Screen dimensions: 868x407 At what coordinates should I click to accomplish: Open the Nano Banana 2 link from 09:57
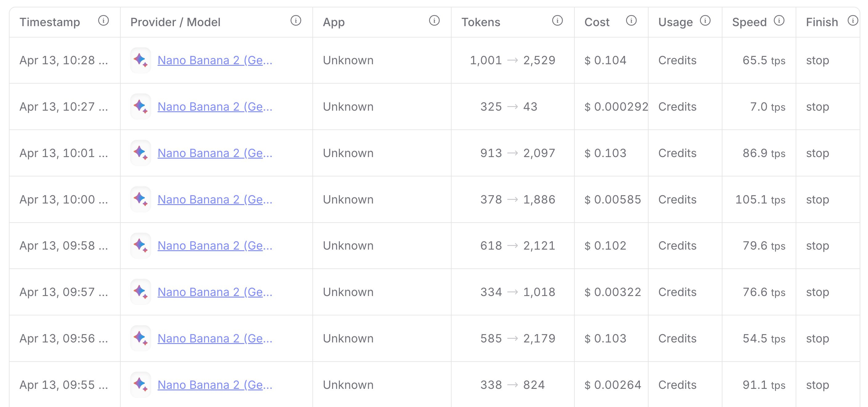click(x=215, y=292)
